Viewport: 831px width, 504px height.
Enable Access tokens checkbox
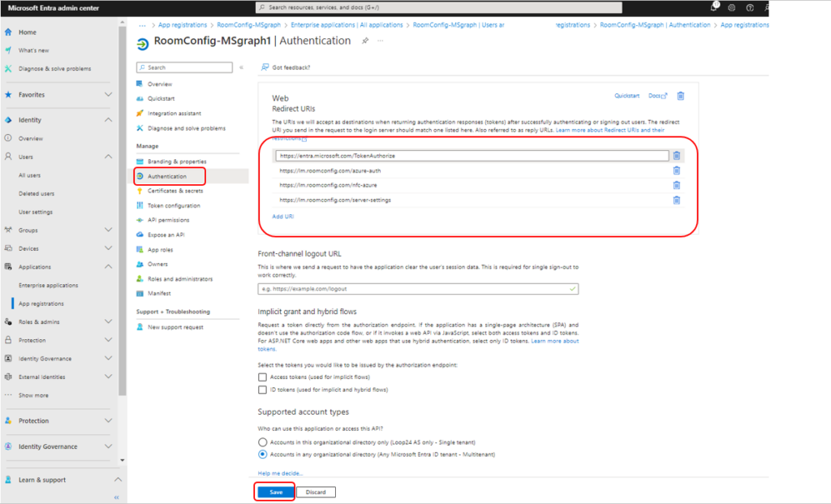coord(262,377)
